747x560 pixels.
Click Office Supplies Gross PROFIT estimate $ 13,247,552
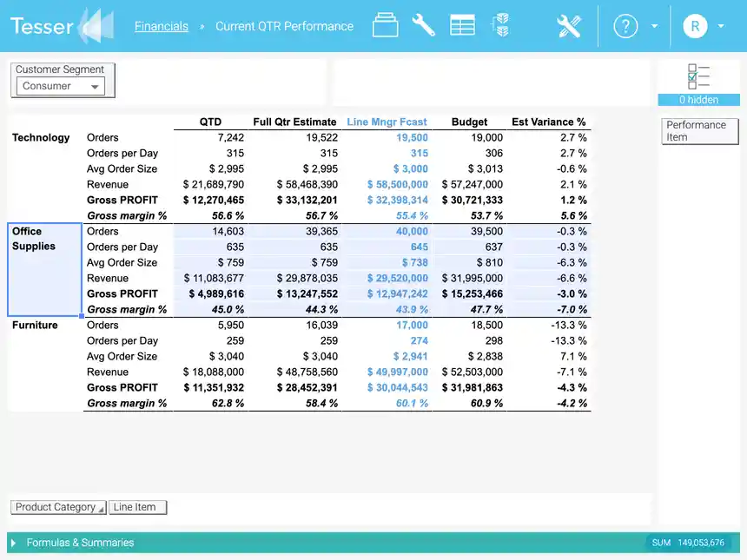[307, 293]
